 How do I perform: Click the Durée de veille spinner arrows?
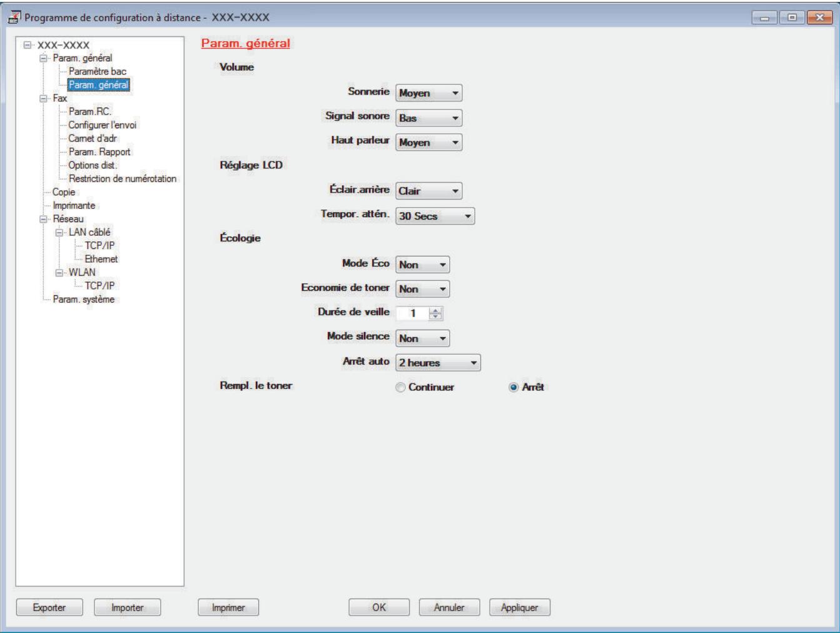pyautogui.click(x=436, y=313)
